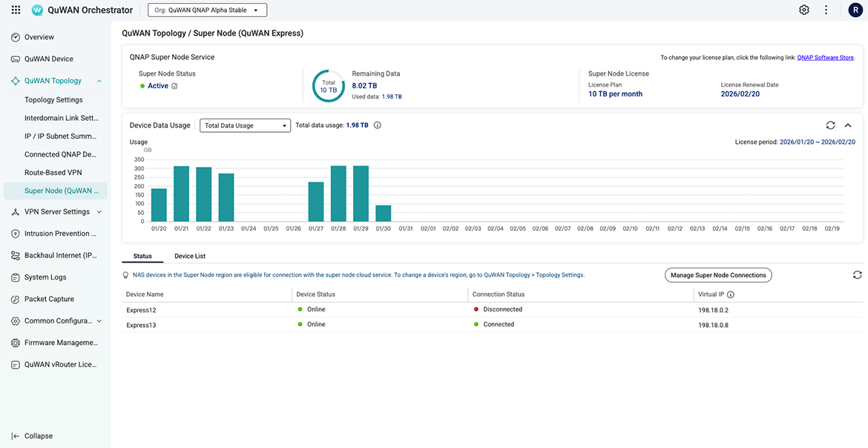Open the Org selector dropdown

(207, 10)
